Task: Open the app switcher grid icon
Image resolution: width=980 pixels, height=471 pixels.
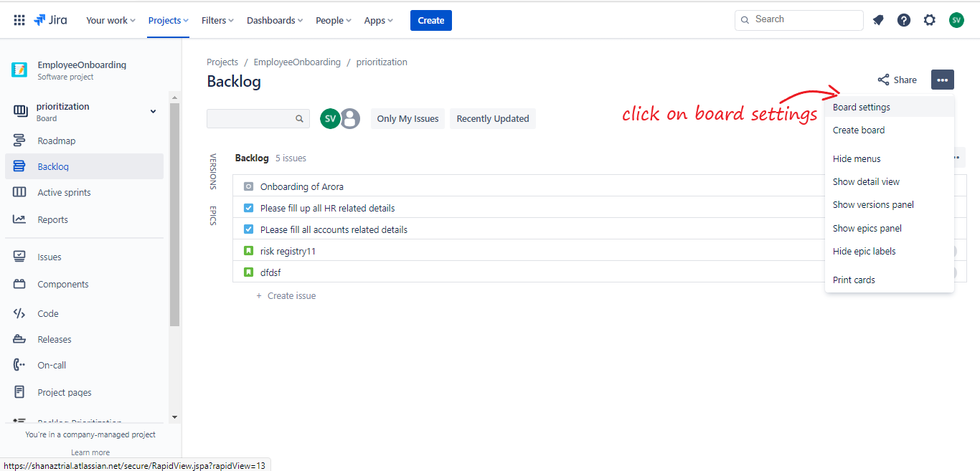Action: pos(19,20)
